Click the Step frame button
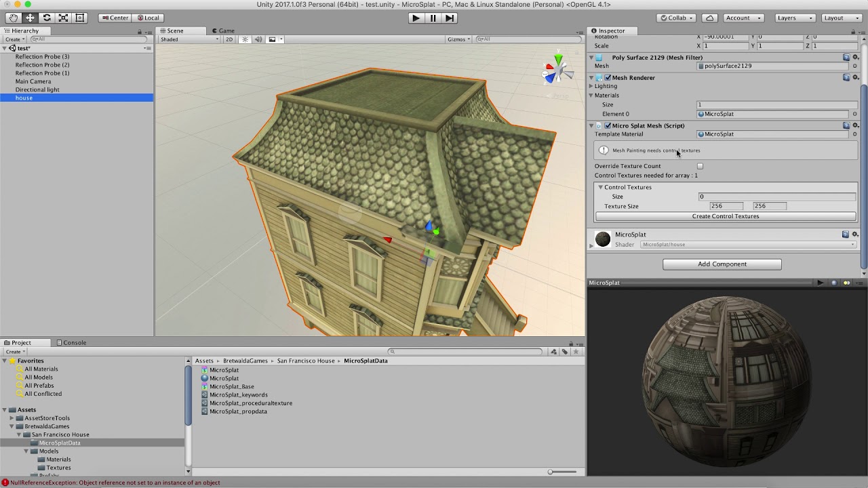 (x=450, y=18)
